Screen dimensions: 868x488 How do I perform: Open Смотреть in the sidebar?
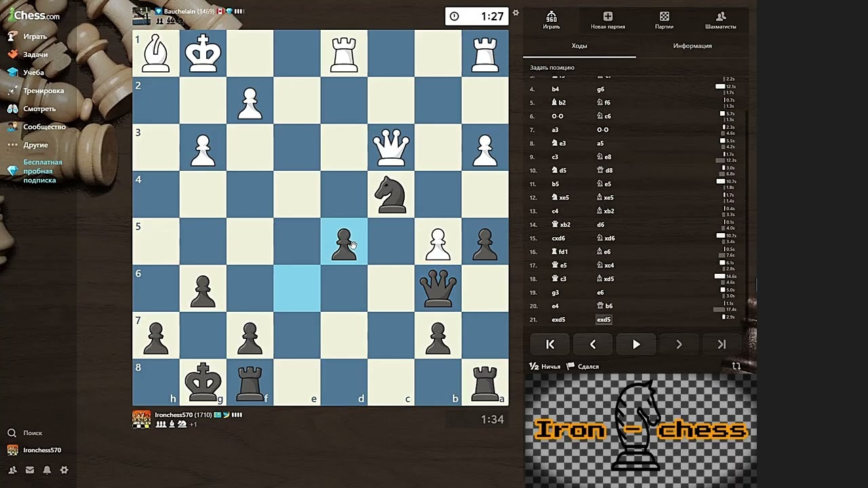tap(31, 108)
